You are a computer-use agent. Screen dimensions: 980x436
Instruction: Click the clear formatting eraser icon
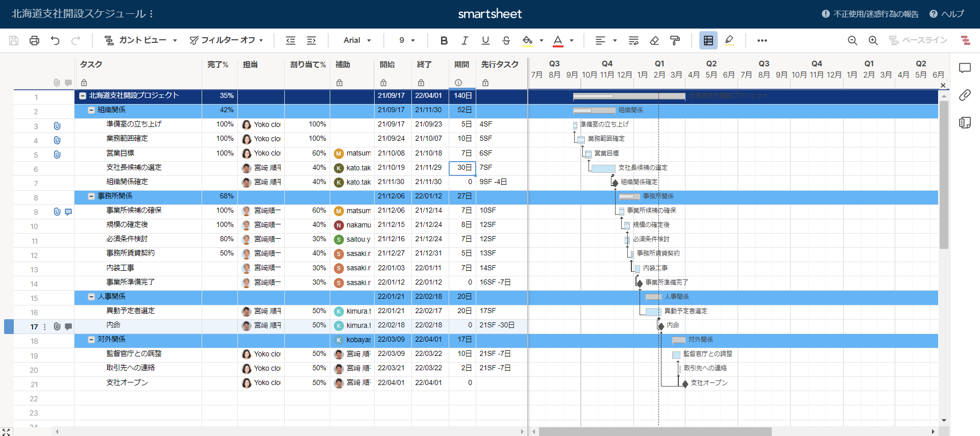tap(654, 40)
